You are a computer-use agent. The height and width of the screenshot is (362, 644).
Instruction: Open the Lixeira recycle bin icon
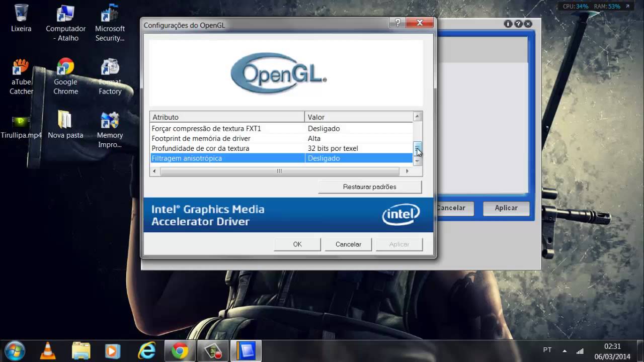(21, 18)
